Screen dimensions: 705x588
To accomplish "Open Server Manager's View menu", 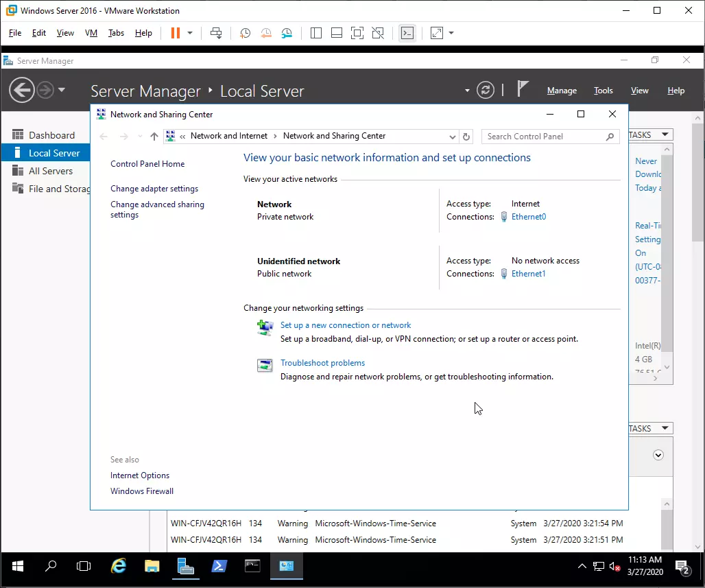I will [x=639, y=91].
